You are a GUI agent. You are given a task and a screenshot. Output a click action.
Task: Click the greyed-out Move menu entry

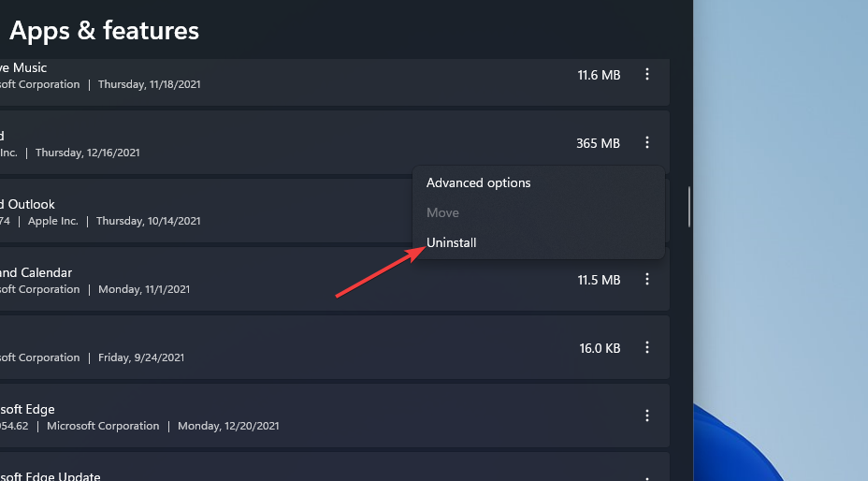click(x=442, y=212)
